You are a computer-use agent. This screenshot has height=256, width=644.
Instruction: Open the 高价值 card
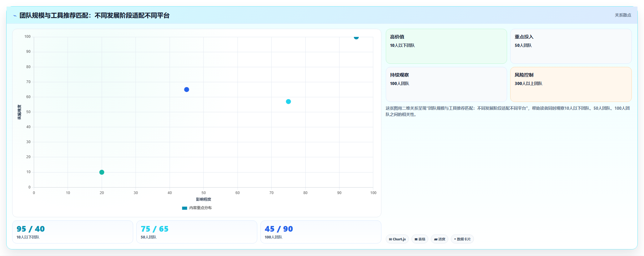point(446,46)
